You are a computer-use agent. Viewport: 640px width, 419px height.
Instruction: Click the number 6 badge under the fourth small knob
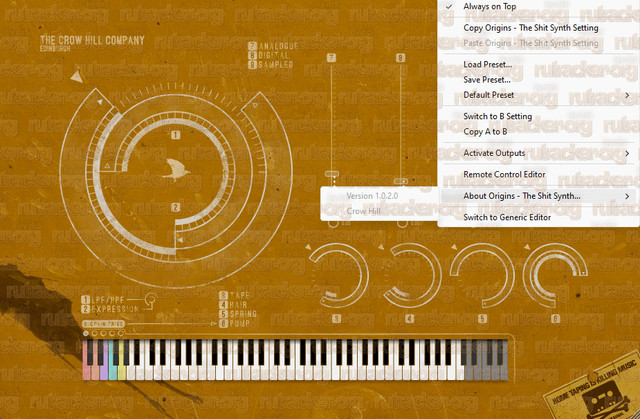click(556, 319)
